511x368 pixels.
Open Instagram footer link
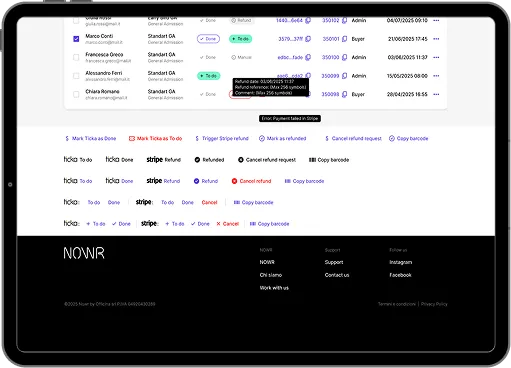tap(400, 262)
